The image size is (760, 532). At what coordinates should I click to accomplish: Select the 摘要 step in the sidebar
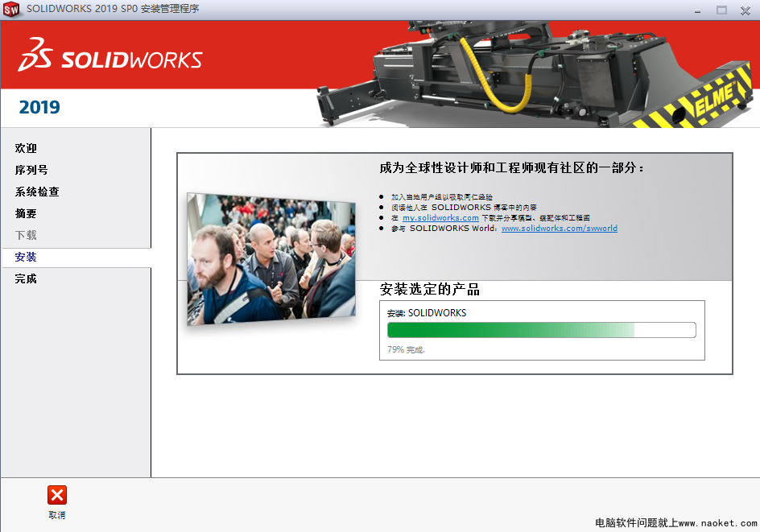[26, 213]
